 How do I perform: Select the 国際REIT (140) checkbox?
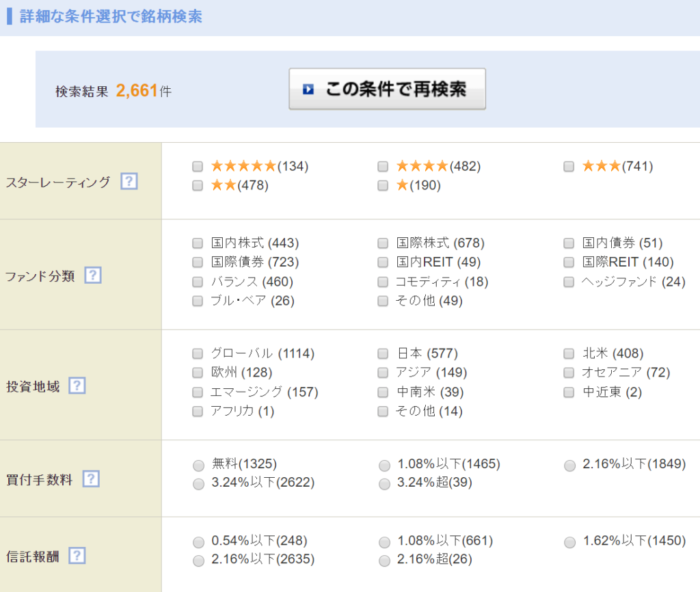568,262
